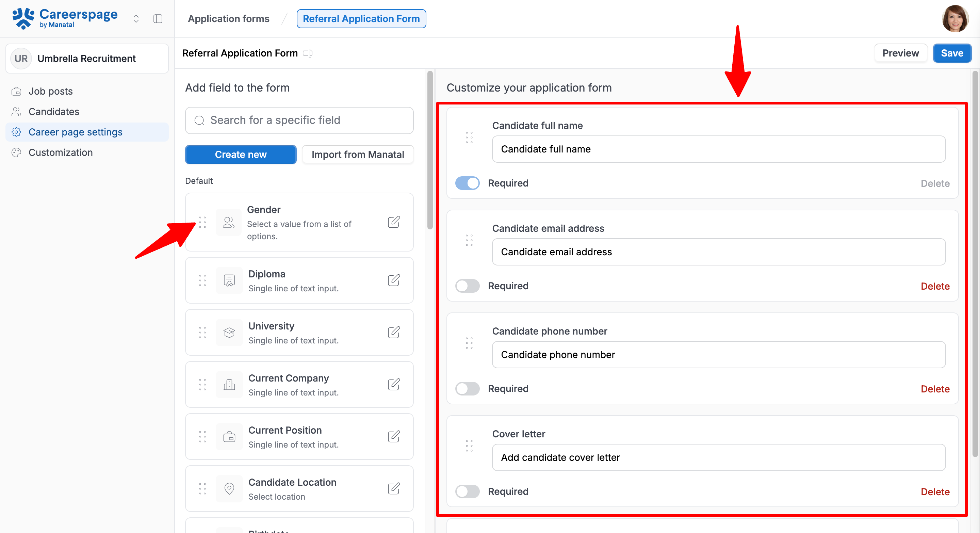Click the Candidate Location drag handle
Viewport: 980px width, 533px height.
[202, 489]
